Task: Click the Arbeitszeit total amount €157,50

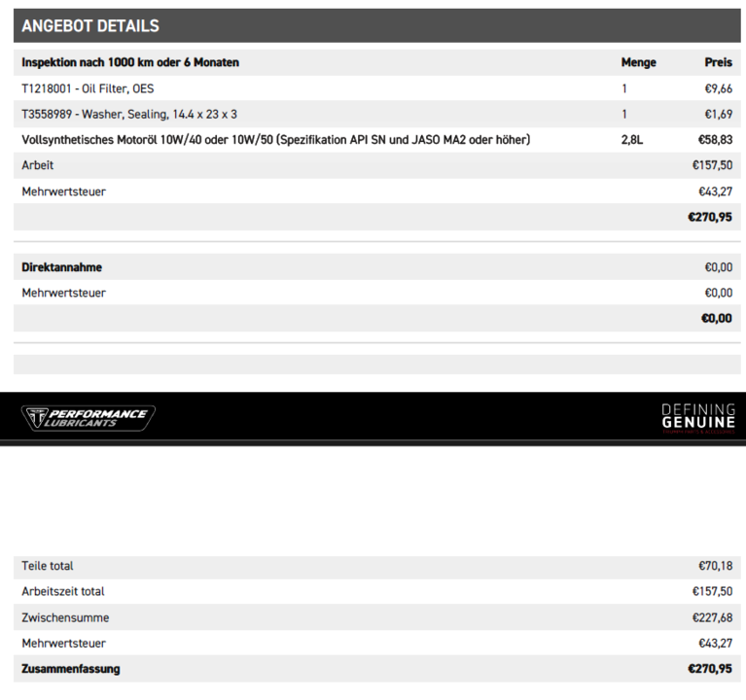Action: click(712, 591)
